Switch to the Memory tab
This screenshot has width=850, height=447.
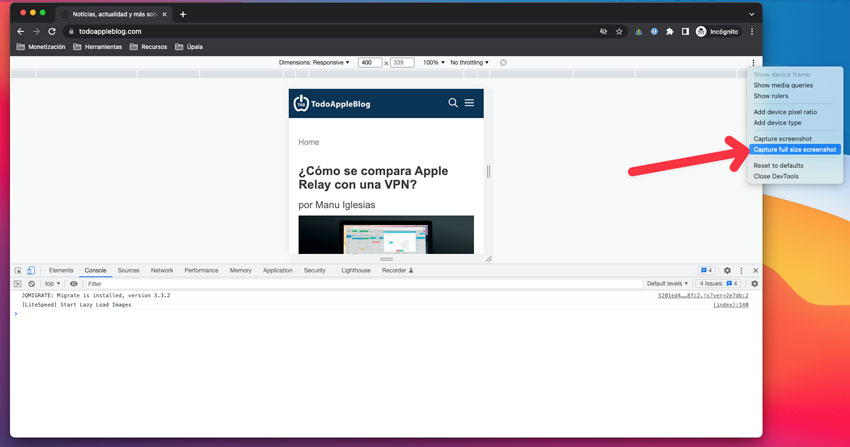(x=240, y=270)
